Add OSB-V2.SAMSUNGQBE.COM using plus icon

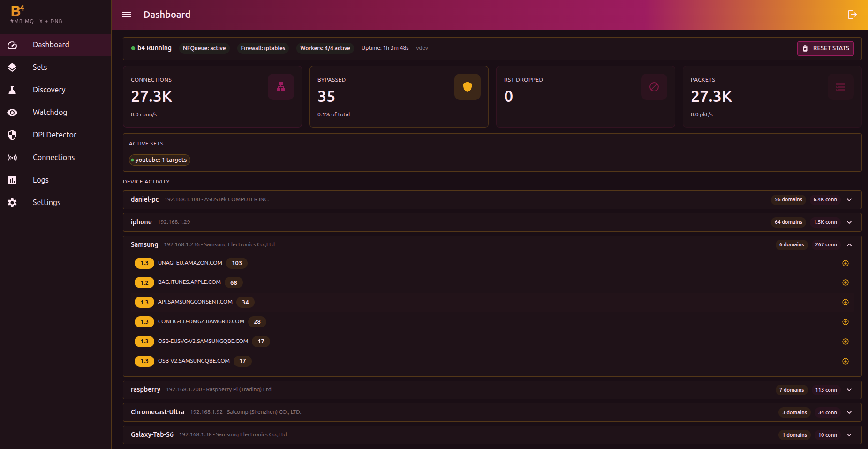(x=845, y=361)
